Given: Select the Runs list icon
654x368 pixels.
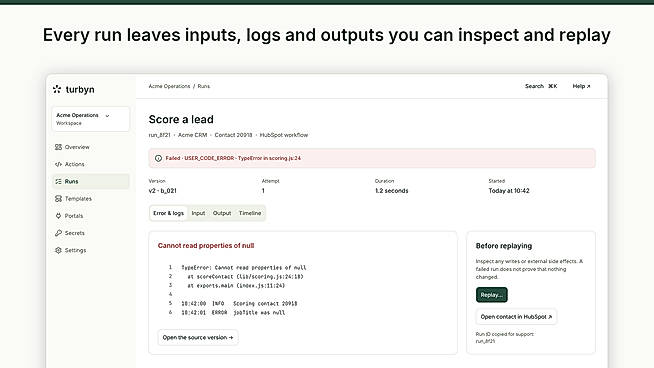Looking at the screenshot, I should coord(58,181).
